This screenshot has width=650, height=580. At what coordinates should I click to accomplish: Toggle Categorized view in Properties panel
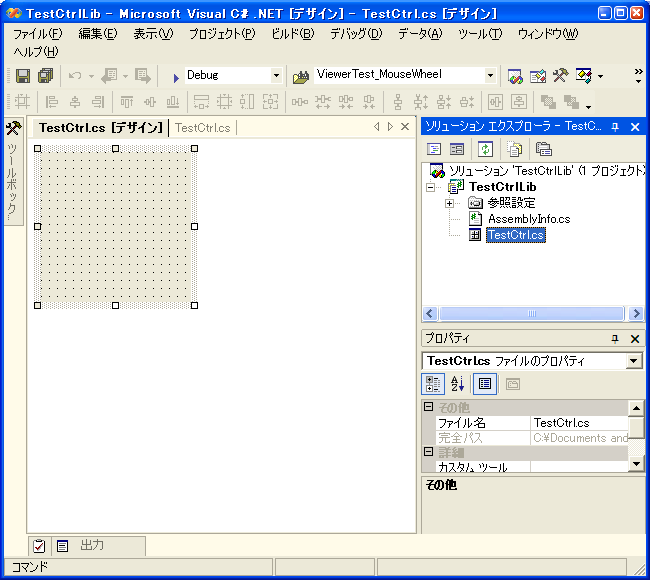point(433,384)
